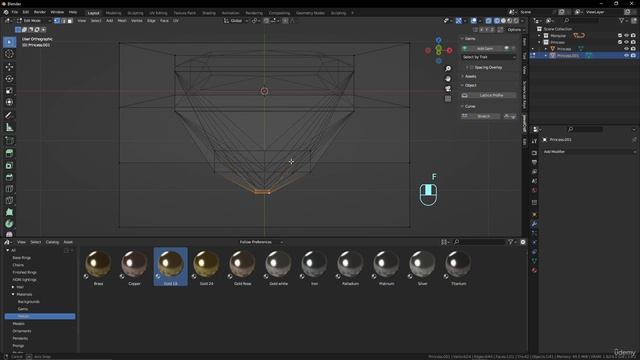Collapse the Materials catalog in asset browser

click(x=13, y=294)
